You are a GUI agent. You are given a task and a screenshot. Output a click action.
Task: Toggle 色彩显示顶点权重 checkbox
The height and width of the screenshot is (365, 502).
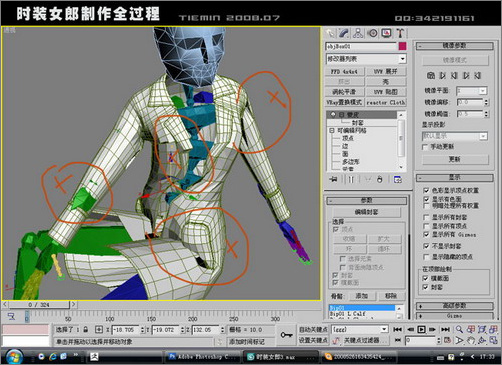426,190
